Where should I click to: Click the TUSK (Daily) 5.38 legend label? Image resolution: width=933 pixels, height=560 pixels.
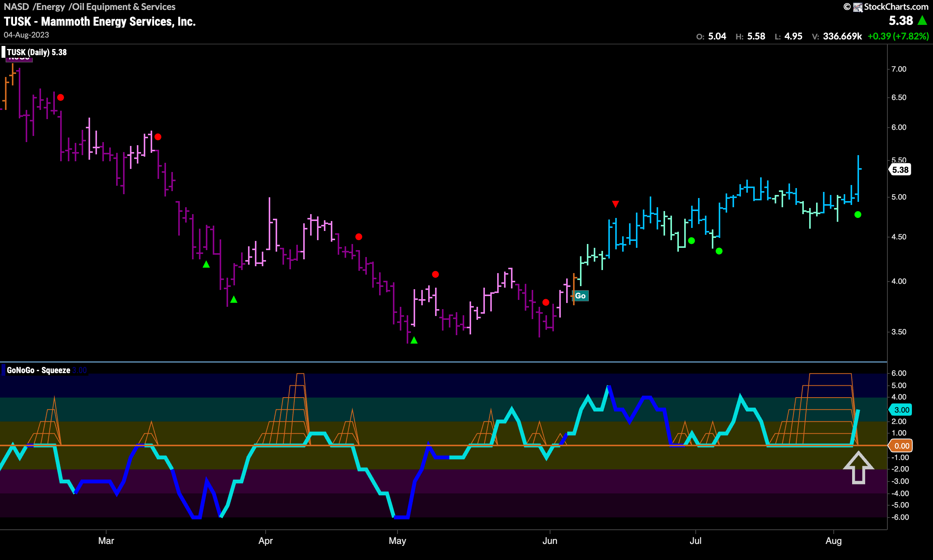37,52
